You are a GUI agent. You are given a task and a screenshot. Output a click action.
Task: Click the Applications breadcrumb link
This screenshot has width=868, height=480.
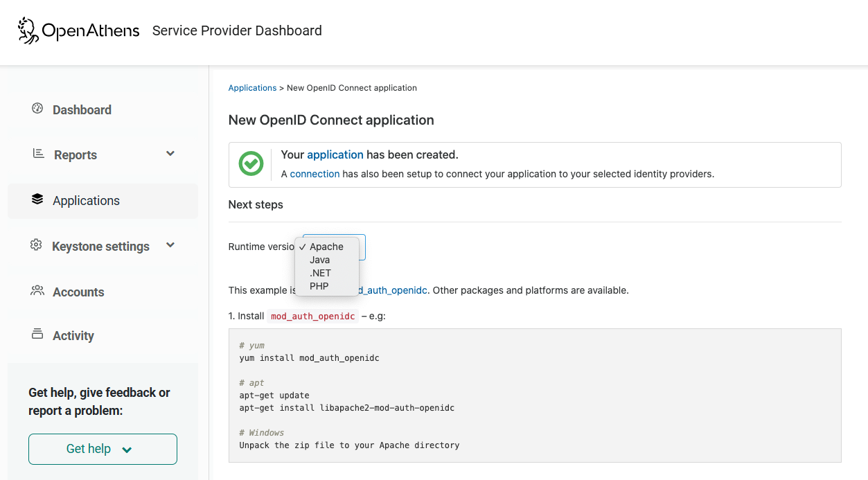pos(252,88)
